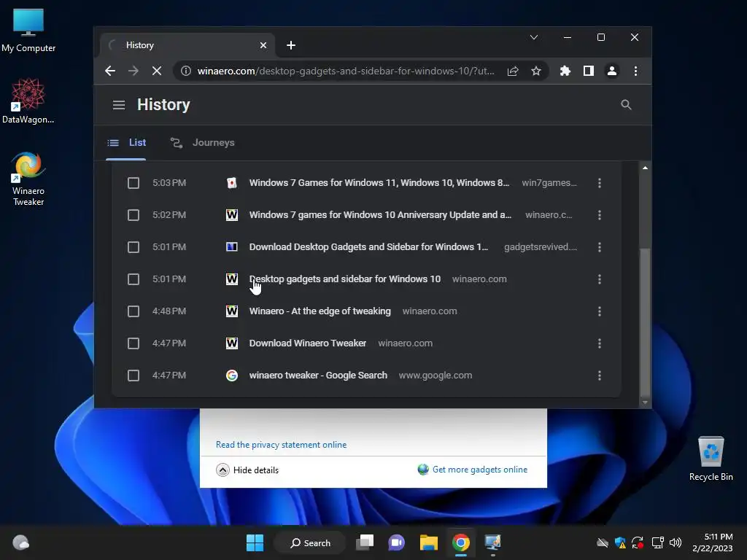Screen dimensions: 747x560
Task: Open actions menu for Windows 7 Games row
Action: pos(600,183)
